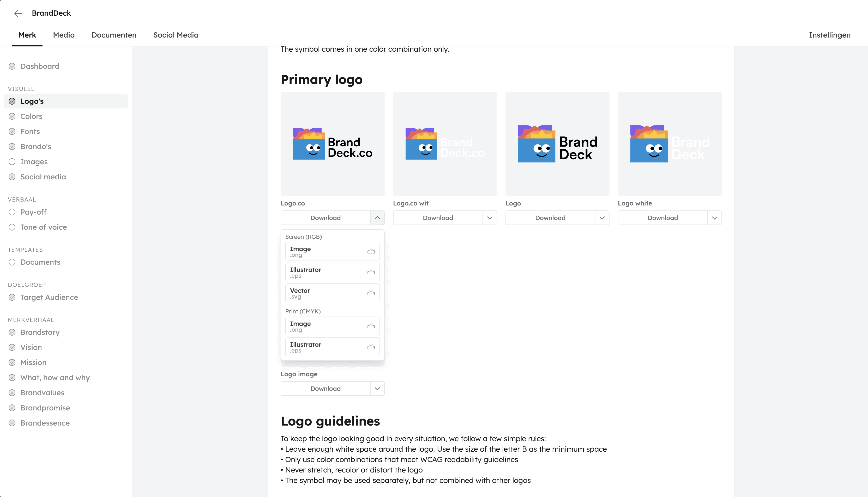The width and height of the screenshot is (868, 497).
Task: Download the Screen RGB Vector .svg file
Action: click(x=371, y=293)
